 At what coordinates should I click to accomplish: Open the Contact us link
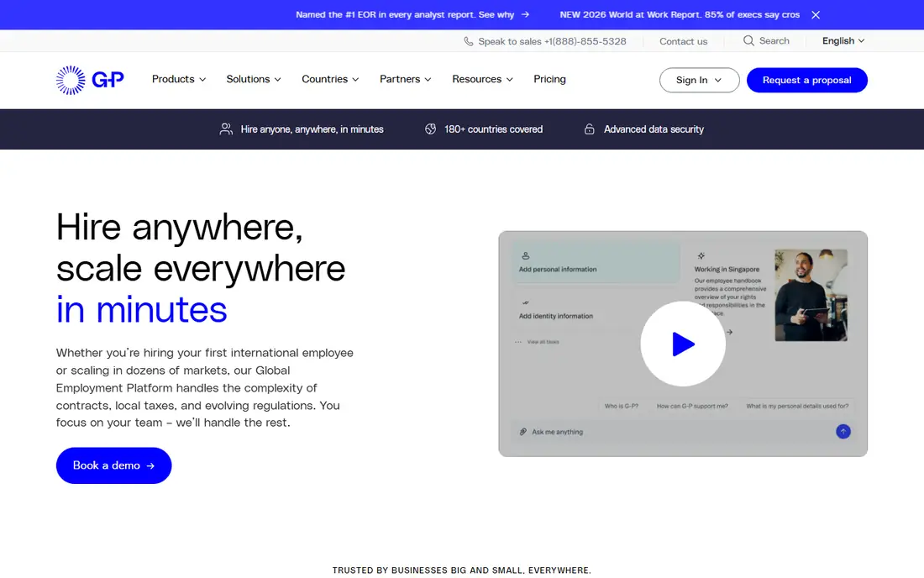click(684, 41)
